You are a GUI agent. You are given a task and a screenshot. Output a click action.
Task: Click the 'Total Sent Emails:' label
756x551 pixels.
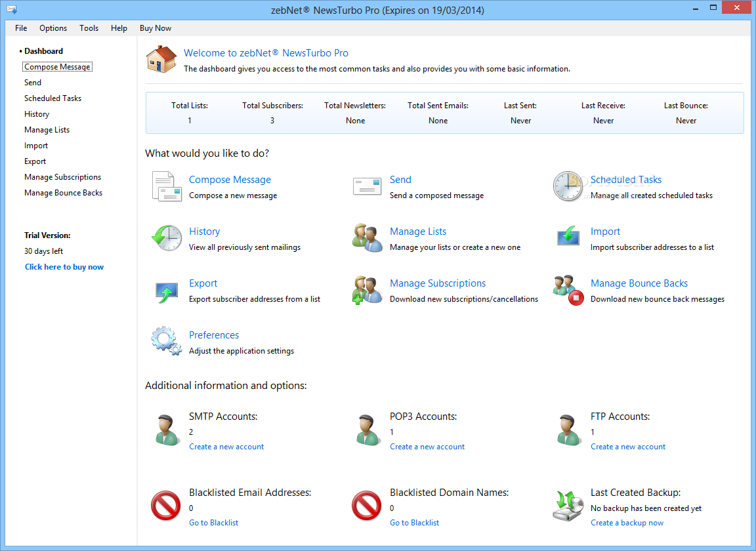click(438, 106)
